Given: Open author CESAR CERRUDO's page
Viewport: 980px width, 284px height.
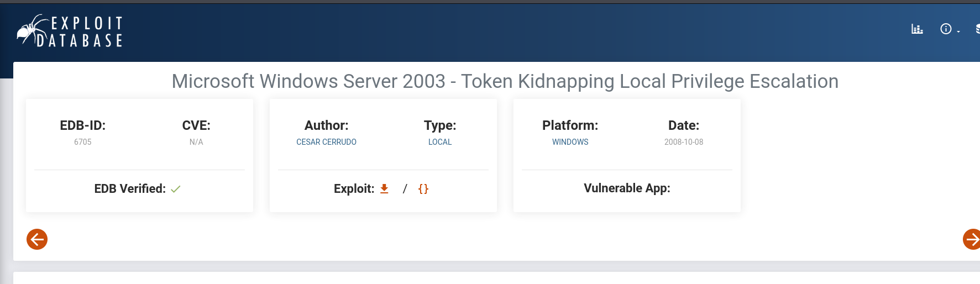Looking at the screenshot, I should 326,142.
